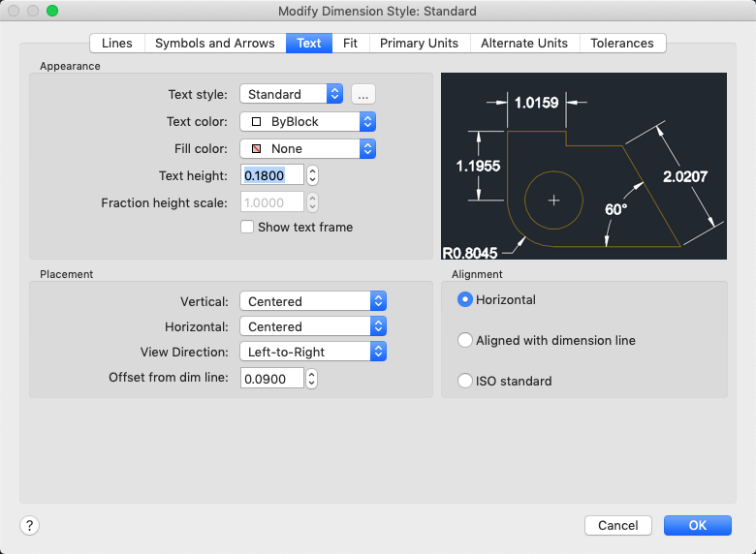Open text style browse ellipsis button
This screenshot has width=756, height=554.
coord(363,94)
